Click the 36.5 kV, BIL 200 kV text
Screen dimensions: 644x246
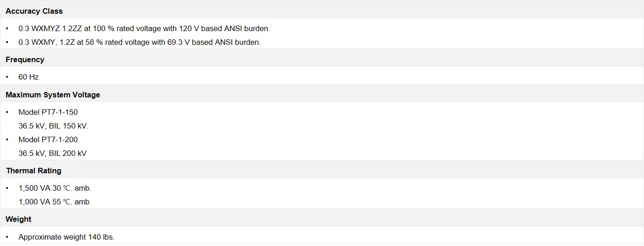tap(53, 153)
